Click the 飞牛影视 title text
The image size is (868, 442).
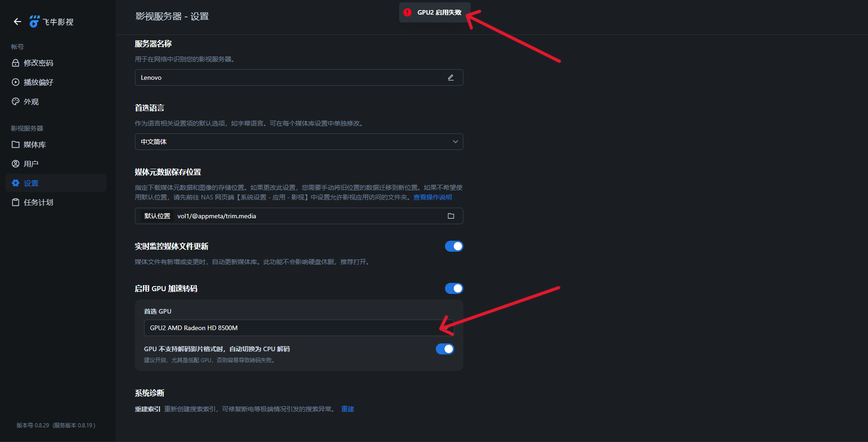[58, 22]
